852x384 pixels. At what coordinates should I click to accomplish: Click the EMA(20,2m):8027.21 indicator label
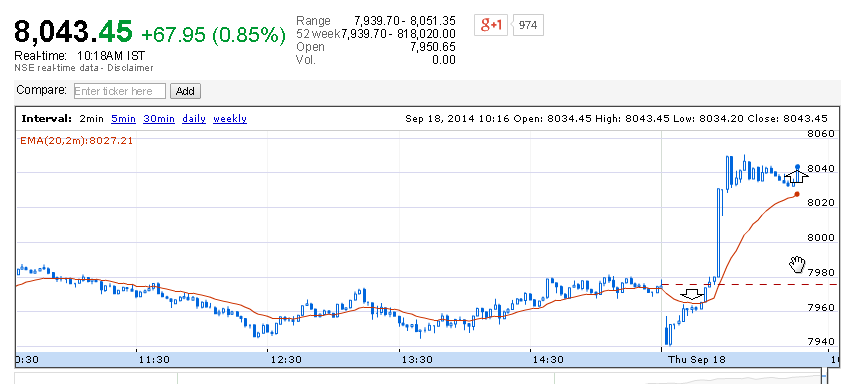coord(77,141)
